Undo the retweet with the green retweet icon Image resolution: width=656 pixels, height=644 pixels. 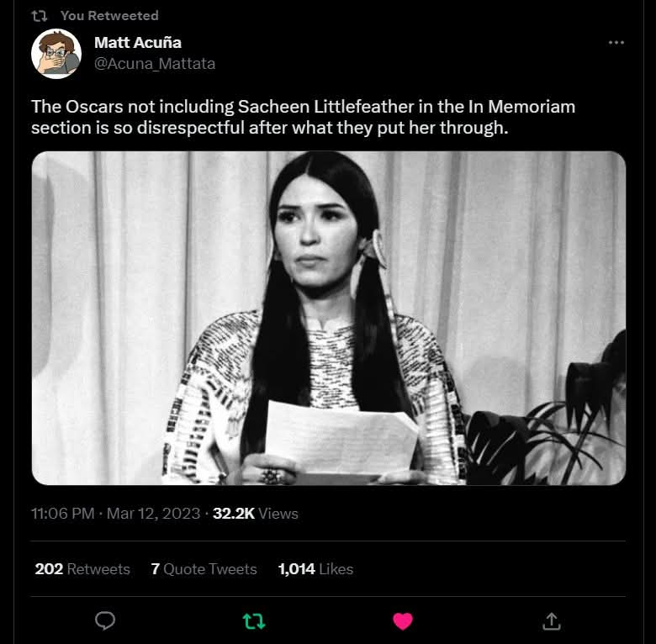tap(254, 621)
